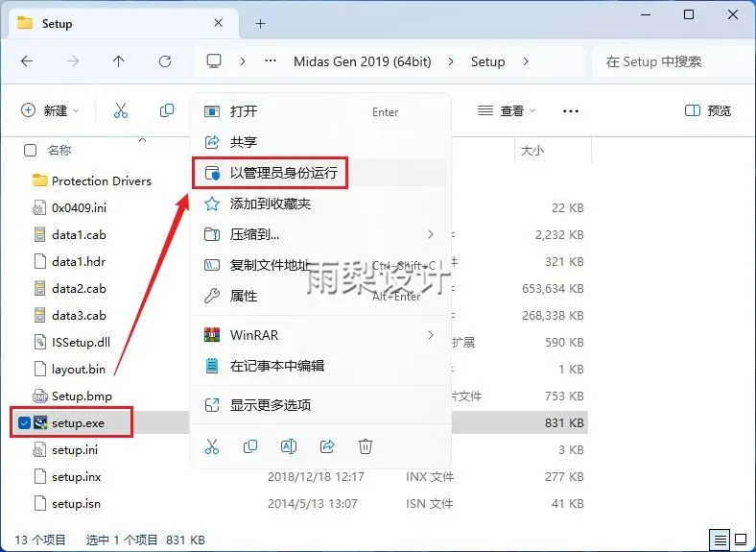This screenshot has height=552, width=756.
Task: Choose 以管理员身份运行 menu entry
Action: [320, 173]
